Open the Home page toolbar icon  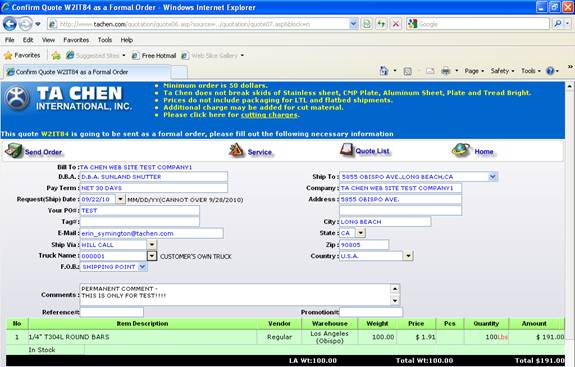tap(384, 71)
